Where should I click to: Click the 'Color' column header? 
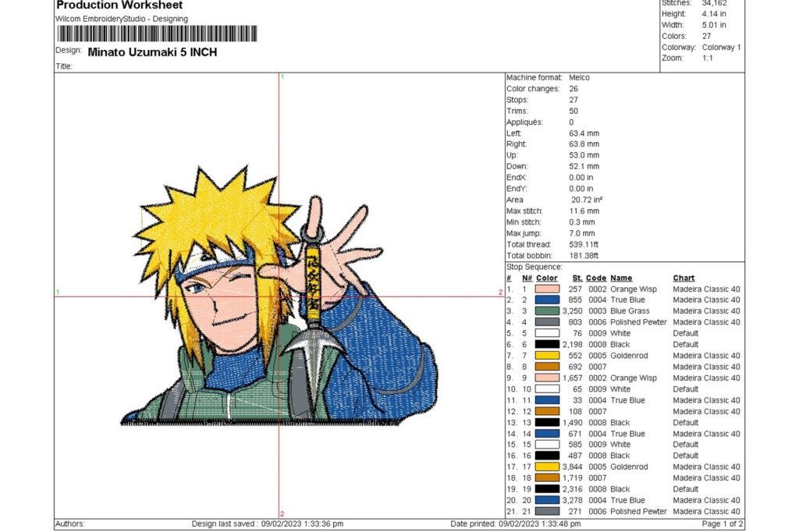[x=547, y=278]
